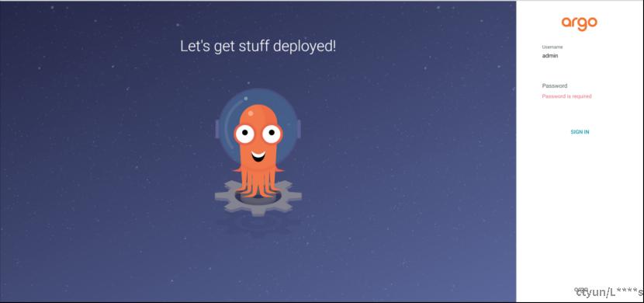Screen dimensions: 644x303
Task: Click the helmet's left earpiece
Action: tap(216, 129)
